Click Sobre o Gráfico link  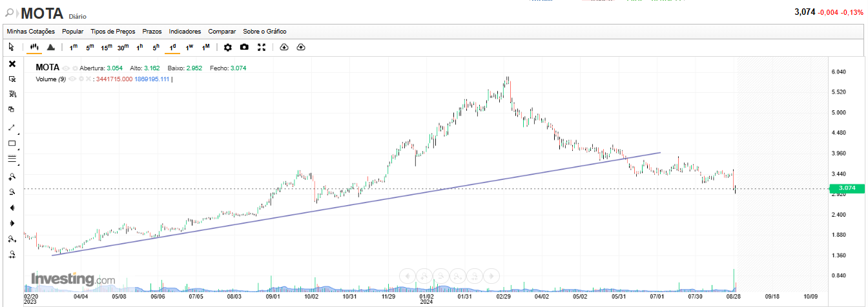point(265,31)
